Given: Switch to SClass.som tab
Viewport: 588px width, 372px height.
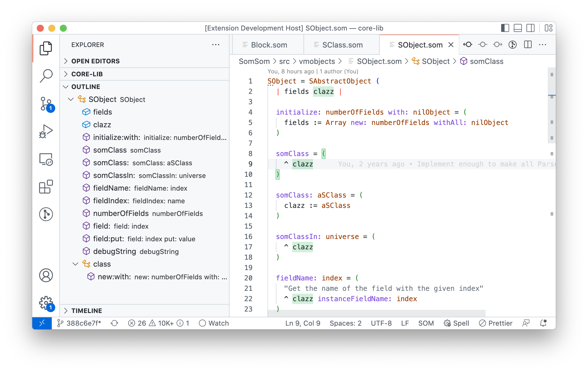Looking at the screenshot, I should pyautogui.click(x=342, y=45).
